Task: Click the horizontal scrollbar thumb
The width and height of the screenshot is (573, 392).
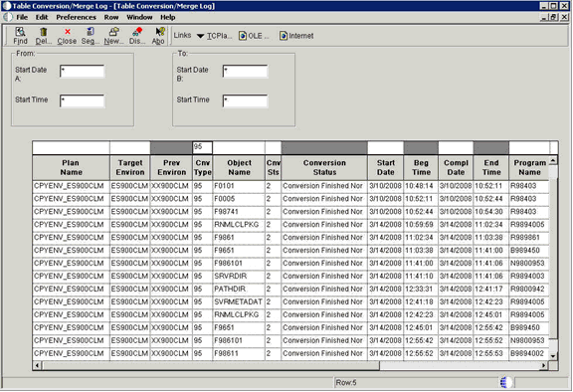Action: click(x=211, y=365)
